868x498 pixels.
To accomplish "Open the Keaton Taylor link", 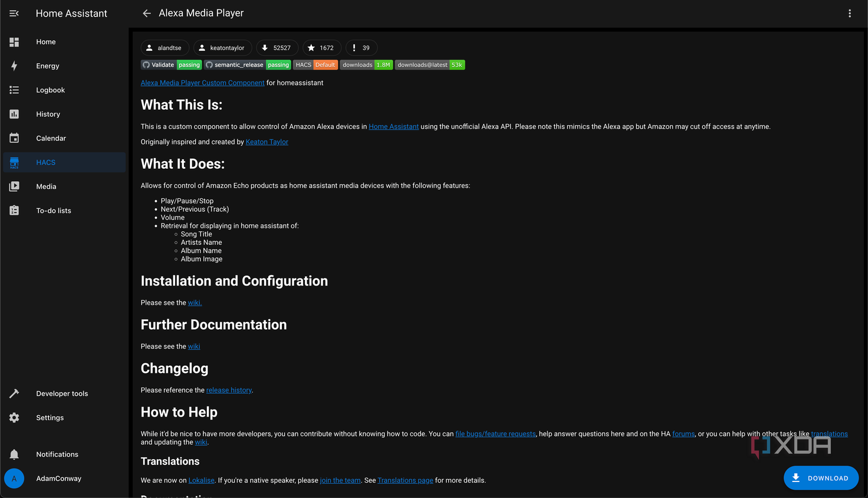I will 267,142.
